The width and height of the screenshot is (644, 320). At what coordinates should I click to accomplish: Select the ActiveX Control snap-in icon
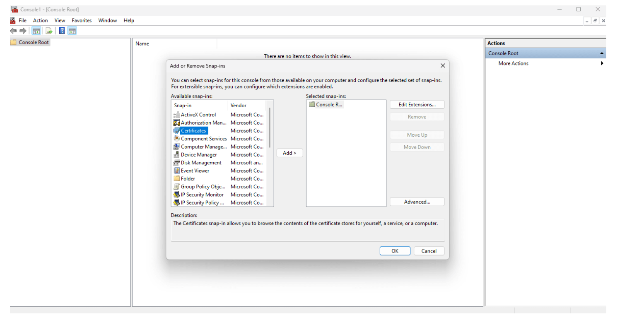pos(177,115)
